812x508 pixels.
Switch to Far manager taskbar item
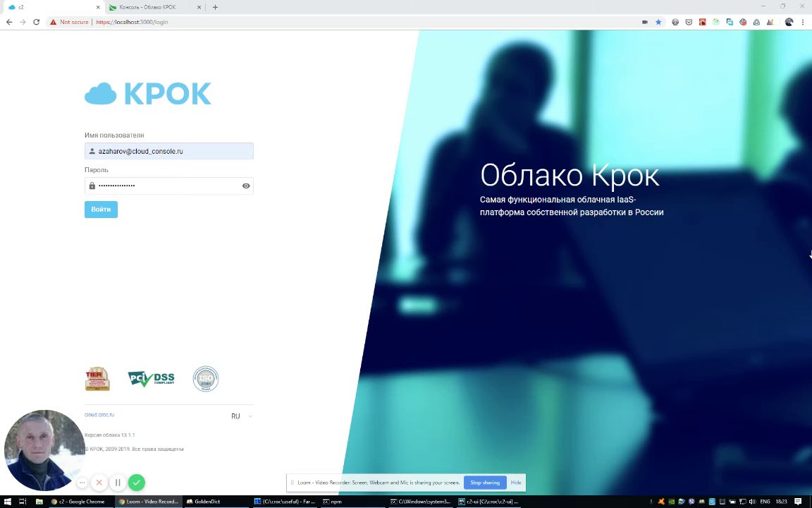(285, 502)
